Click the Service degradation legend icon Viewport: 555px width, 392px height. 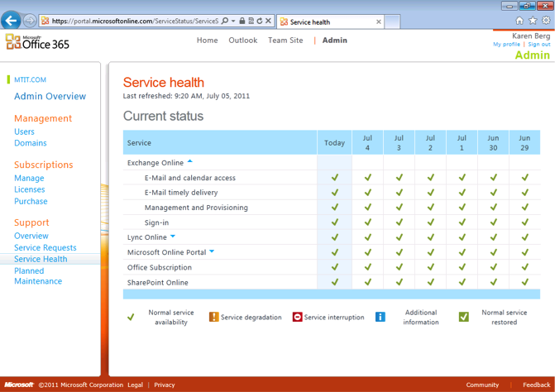(213, 317)
